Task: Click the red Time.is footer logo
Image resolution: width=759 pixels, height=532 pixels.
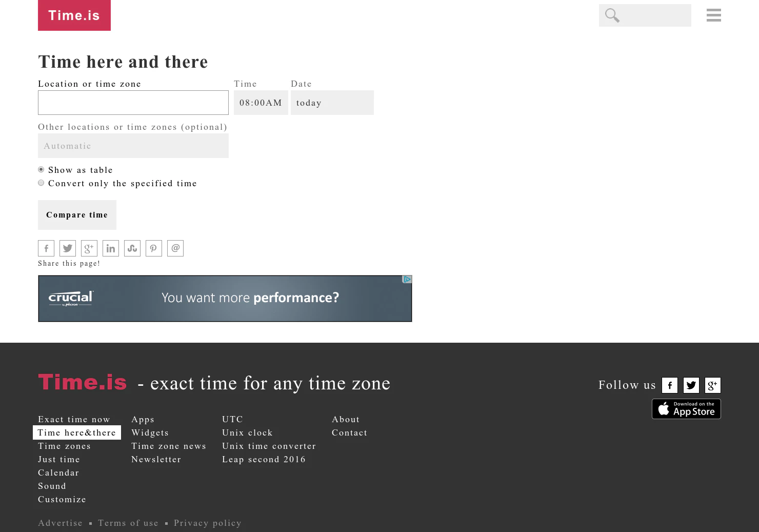Action: point(83,383)
